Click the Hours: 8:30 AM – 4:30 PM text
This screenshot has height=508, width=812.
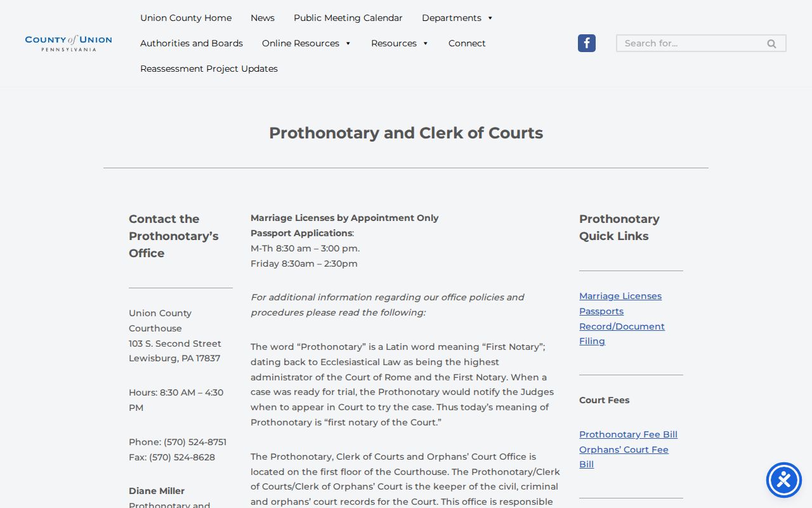[176, 400]
